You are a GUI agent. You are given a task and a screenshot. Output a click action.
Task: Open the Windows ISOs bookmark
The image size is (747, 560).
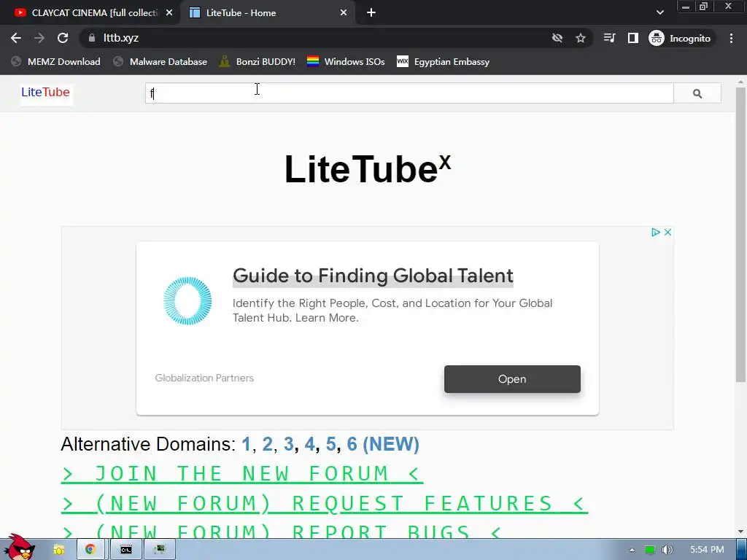346,61
